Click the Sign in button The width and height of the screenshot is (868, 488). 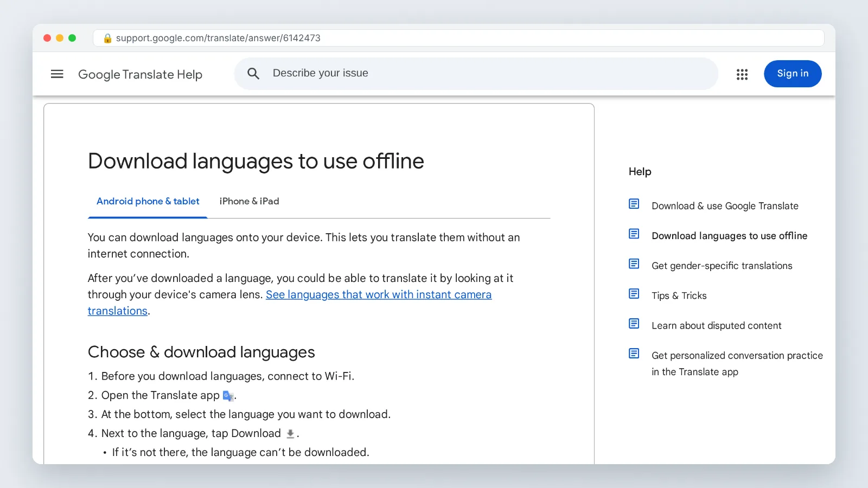(x=793, y=74)
